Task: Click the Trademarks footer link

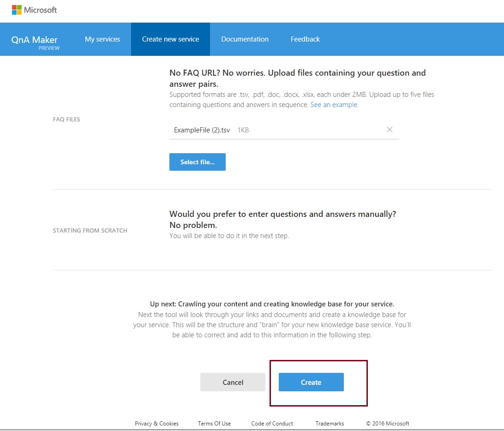Action: coord(330,424)
